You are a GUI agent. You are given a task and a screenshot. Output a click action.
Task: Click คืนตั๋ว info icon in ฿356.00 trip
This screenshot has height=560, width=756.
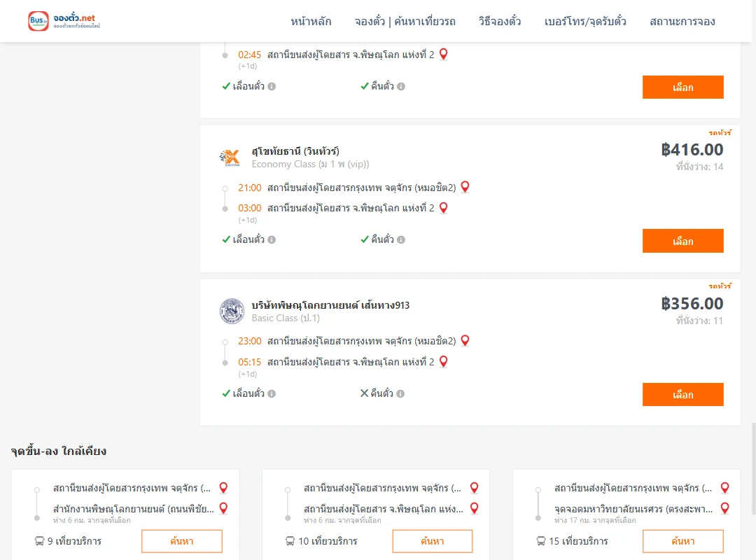tap(400, 393)
